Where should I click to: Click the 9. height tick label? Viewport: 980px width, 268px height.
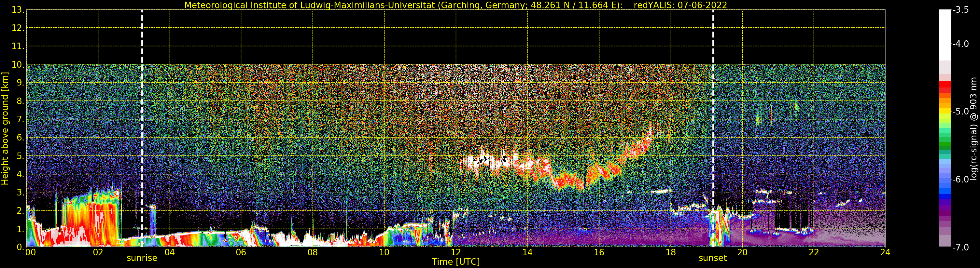[x=20, y=83]
